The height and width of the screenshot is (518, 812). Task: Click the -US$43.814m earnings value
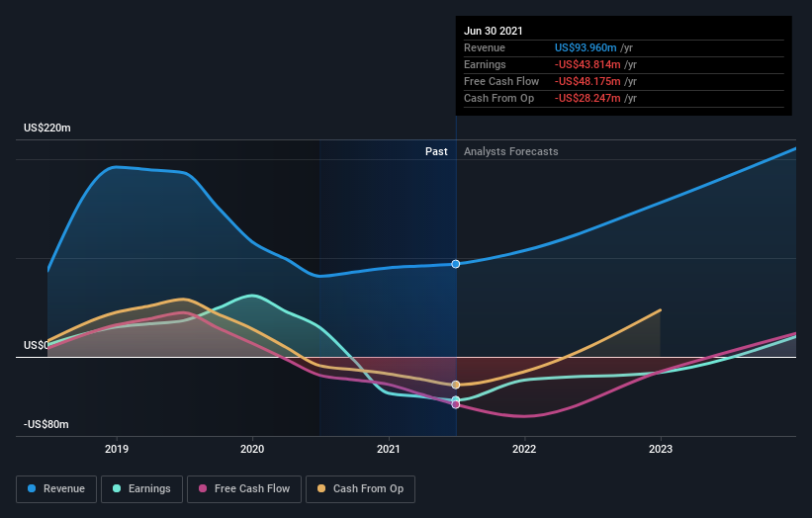(587, 64)
